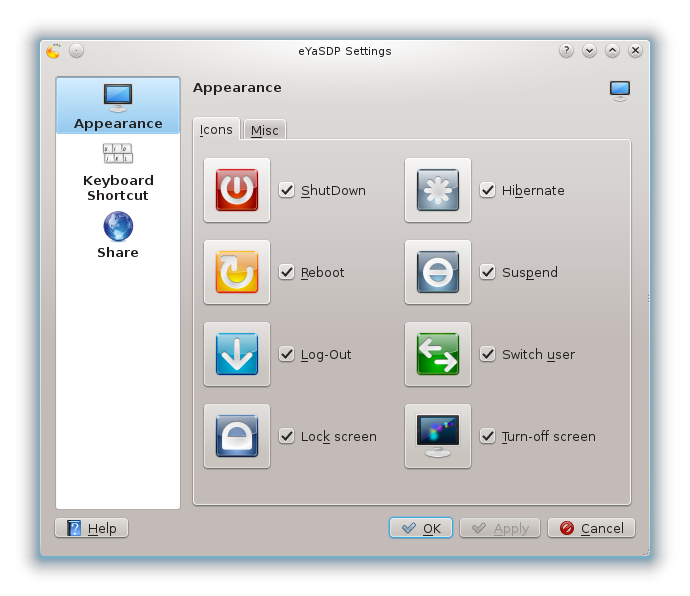Click the Cancel button
690x596 pixels.
[x=591, y=528]
